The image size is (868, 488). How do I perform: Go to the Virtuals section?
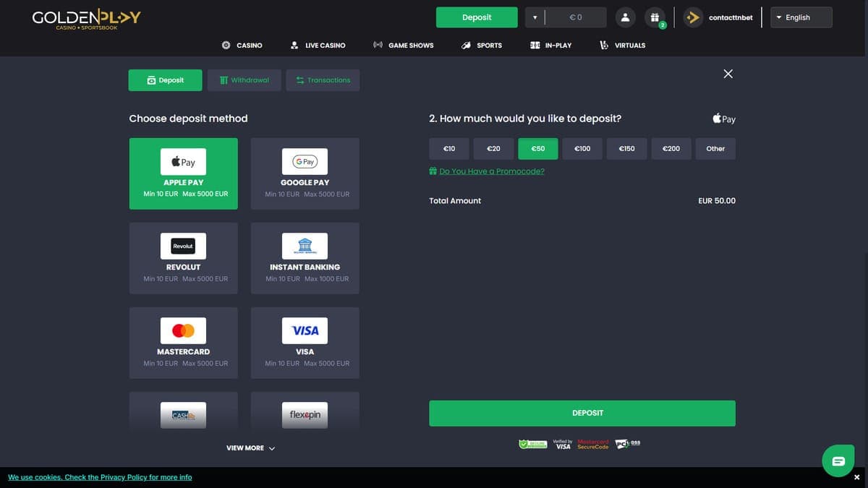coord(622,45)
